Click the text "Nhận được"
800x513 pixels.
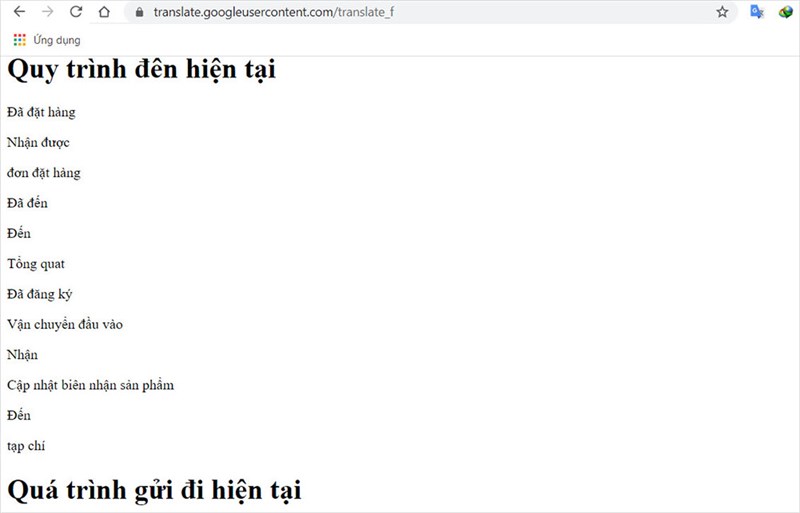pyautogui.click(x=38, y=142)
